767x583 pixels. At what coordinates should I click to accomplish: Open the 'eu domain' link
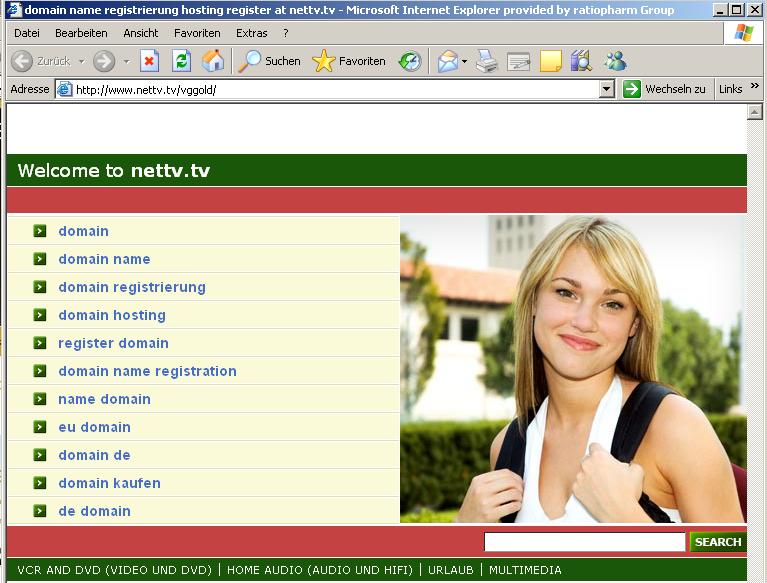[x=94, y=427]
